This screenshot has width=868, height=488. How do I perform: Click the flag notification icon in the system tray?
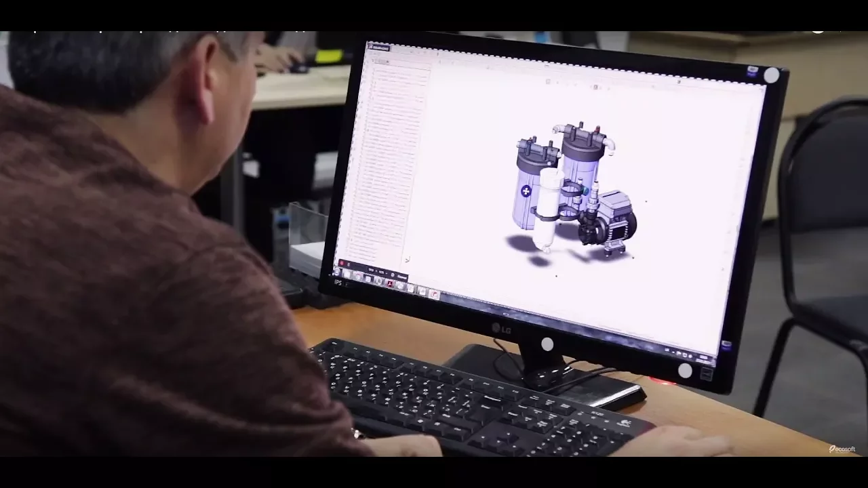(679, 353)
